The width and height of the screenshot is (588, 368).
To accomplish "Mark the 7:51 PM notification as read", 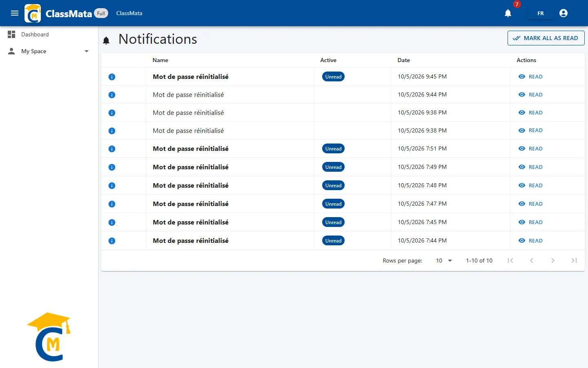I will click(x=530, y=148).
